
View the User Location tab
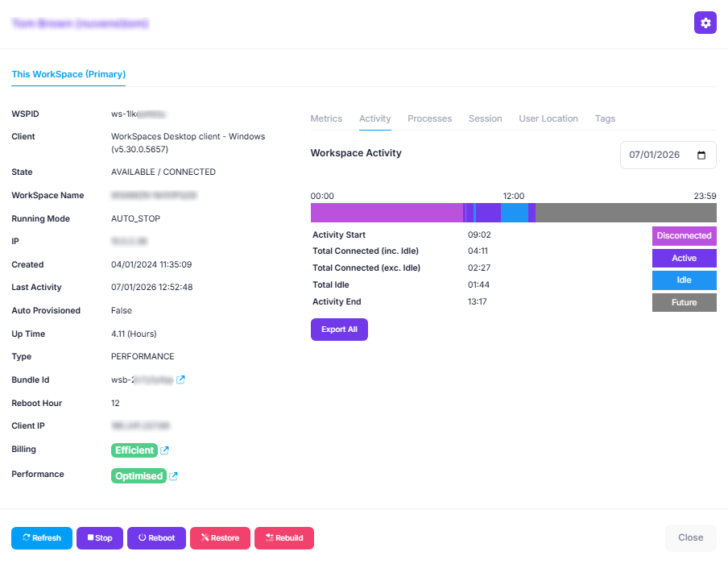click(548, 118)
